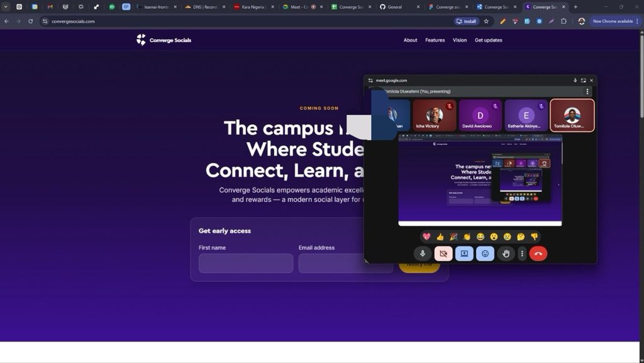The height and width of the screenshot is (363, 644).
Task: Close the Kara Nigeria tab
Action: point(272,7)
